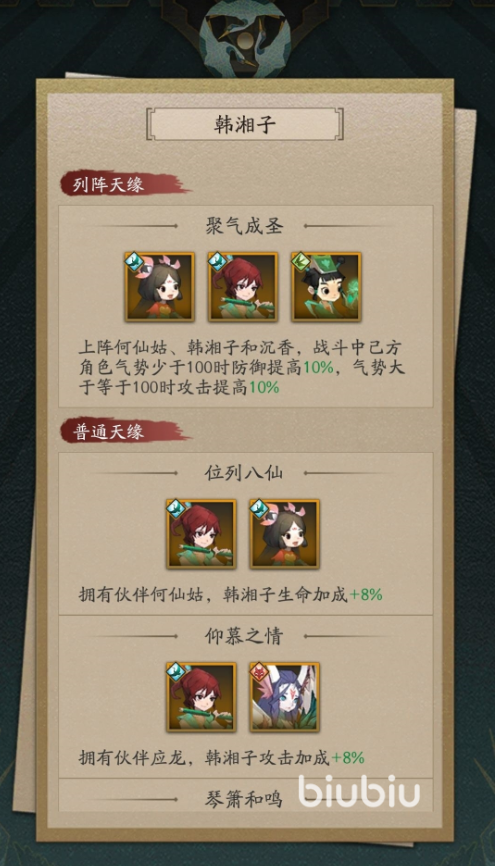Click the 聚气成圣 heading

click(x=244, y=226)
